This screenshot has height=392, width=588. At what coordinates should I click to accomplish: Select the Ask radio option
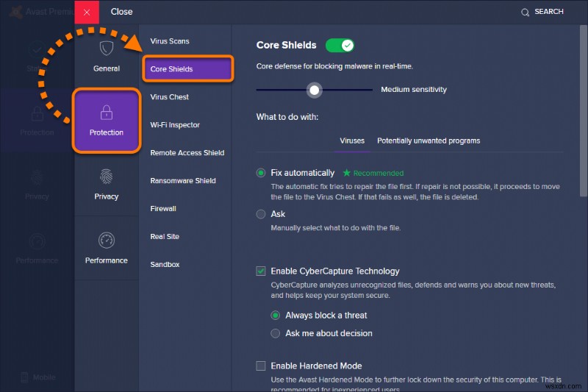pos(261,214)
